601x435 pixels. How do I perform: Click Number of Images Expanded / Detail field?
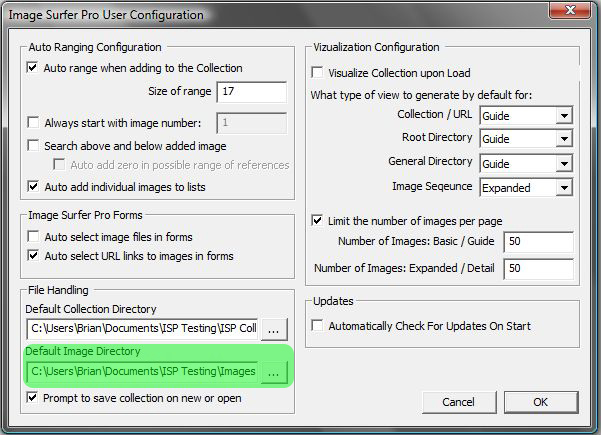[x=539, y=268]
